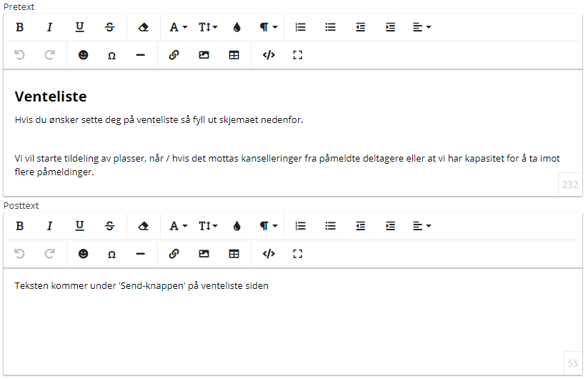The width and height of the screenshot is (588, 379).
Task: Insert an emoticon in the Pretext editor
Action: tap(84, 55)
